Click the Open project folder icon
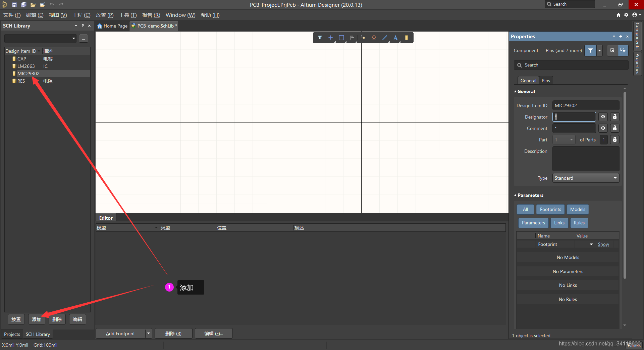This screenshot has height=350, width=644. 42,5
